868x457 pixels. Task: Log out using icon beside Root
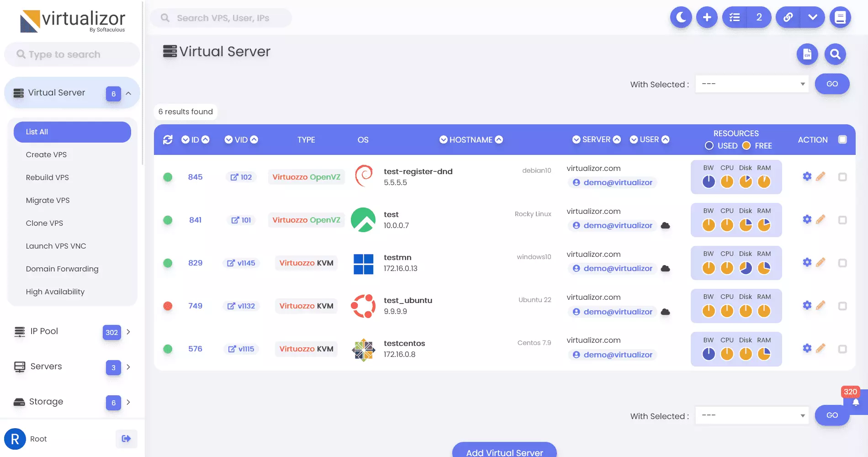tap(126, 439)
